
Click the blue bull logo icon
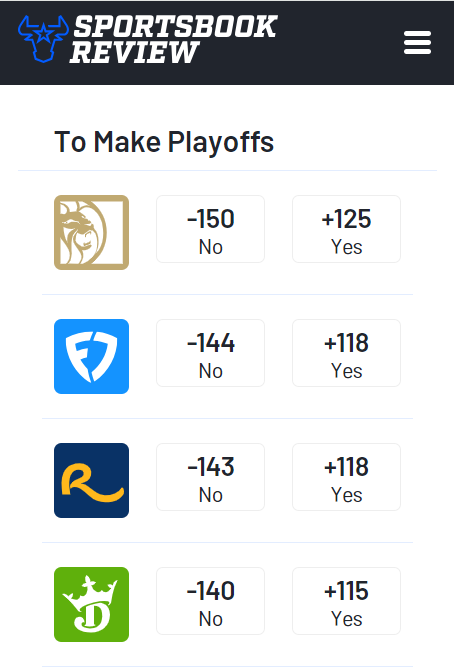pyautogui.click(x=43, y=39)
